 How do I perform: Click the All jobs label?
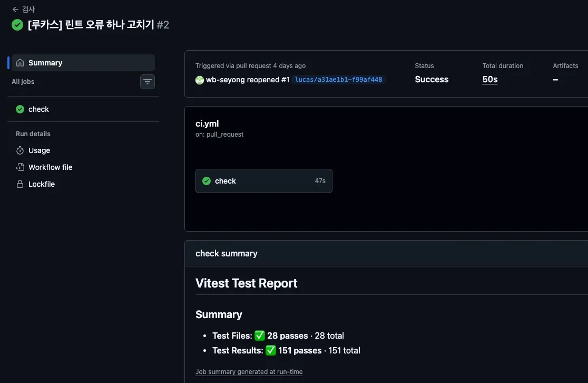pyautogui.click(x=23, y=81)
